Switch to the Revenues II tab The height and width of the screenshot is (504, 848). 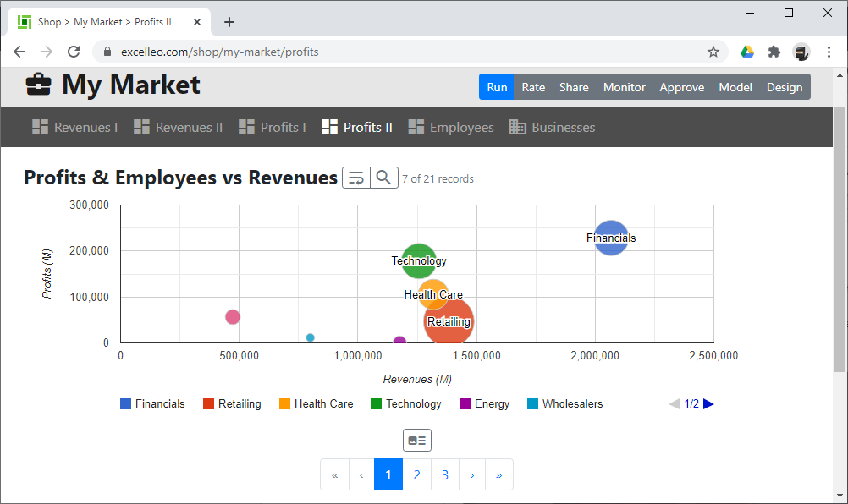point(178,127)
